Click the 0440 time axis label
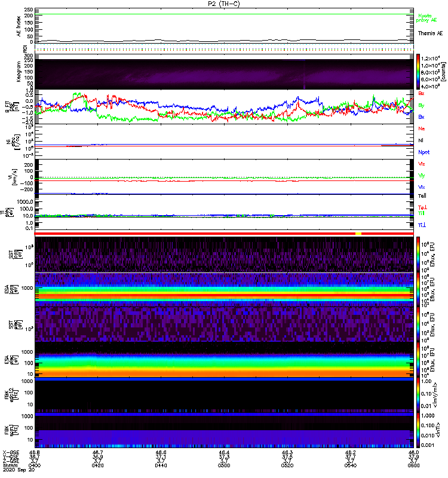Screen dimensions: 448x478 161,465
